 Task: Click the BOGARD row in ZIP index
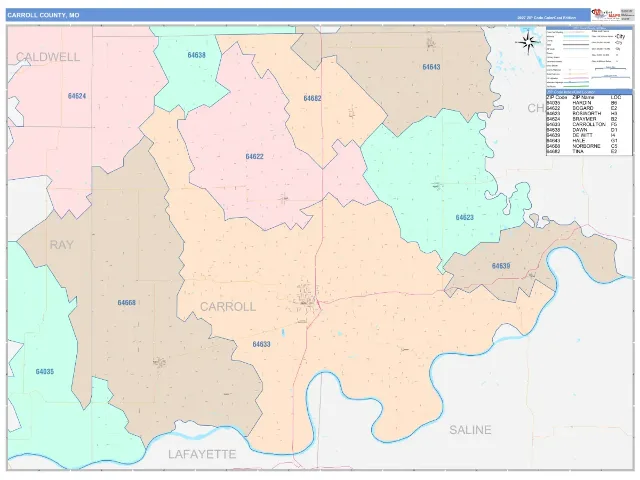click(x=582, y=108)
